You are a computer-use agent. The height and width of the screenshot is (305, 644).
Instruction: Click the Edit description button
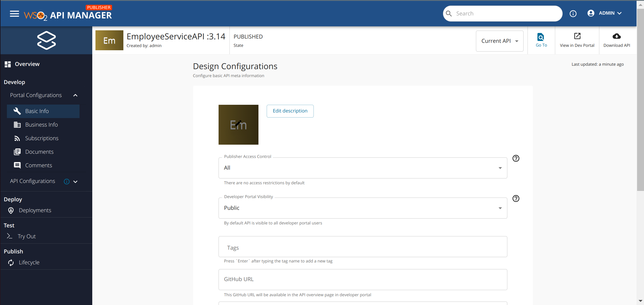(x=290, y=111)
